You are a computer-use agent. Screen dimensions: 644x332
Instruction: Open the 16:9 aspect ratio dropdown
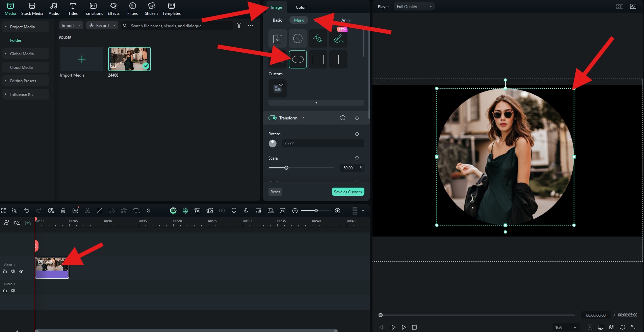click(x=566, y=327)
